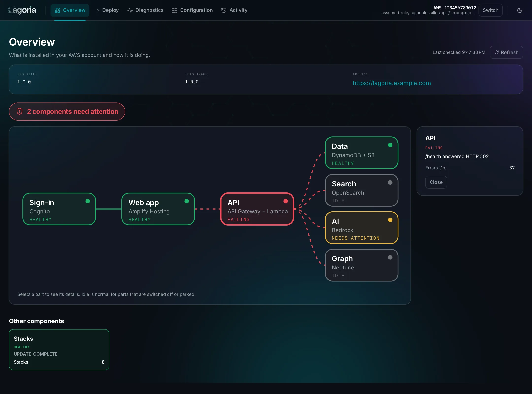Select the AI Bedrock node

(x=362, y=228)
